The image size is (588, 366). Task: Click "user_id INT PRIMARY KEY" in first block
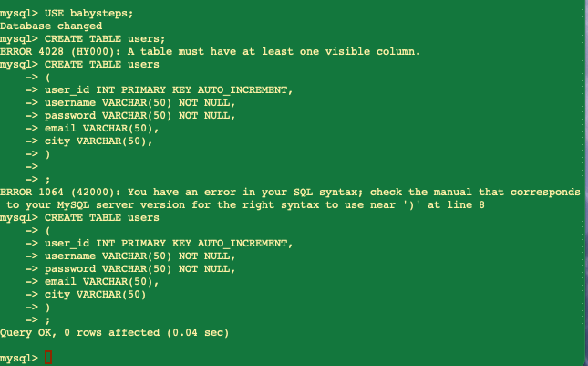(x=118, y=90)
